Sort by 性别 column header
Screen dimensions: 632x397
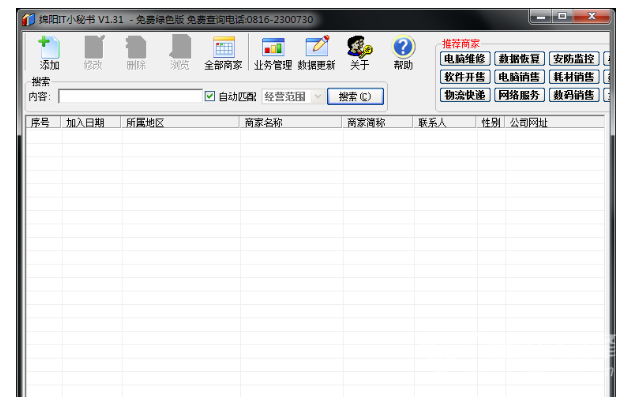(x=490, y=123)
